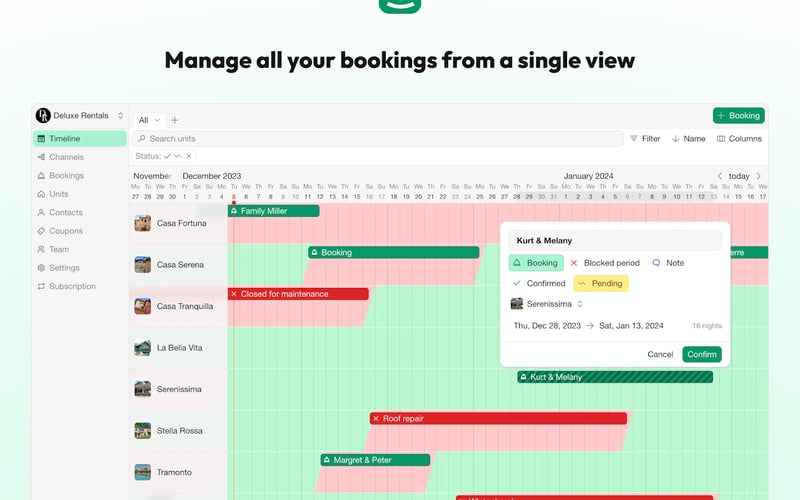Image resolution: width=800 pixels, height=500 pixels.
Task: Click the Subscription icon in sidebar
Action: tap(41, 286)
